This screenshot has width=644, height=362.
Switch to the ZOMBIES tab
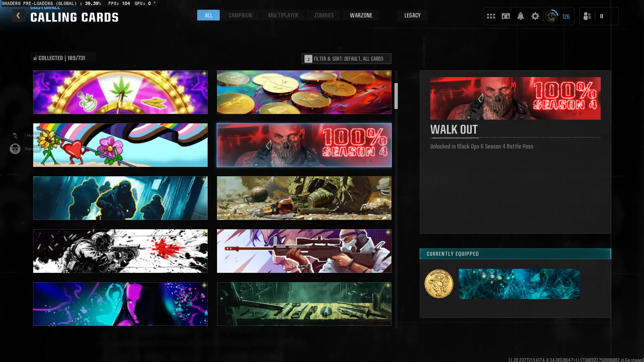click(324, 15)
